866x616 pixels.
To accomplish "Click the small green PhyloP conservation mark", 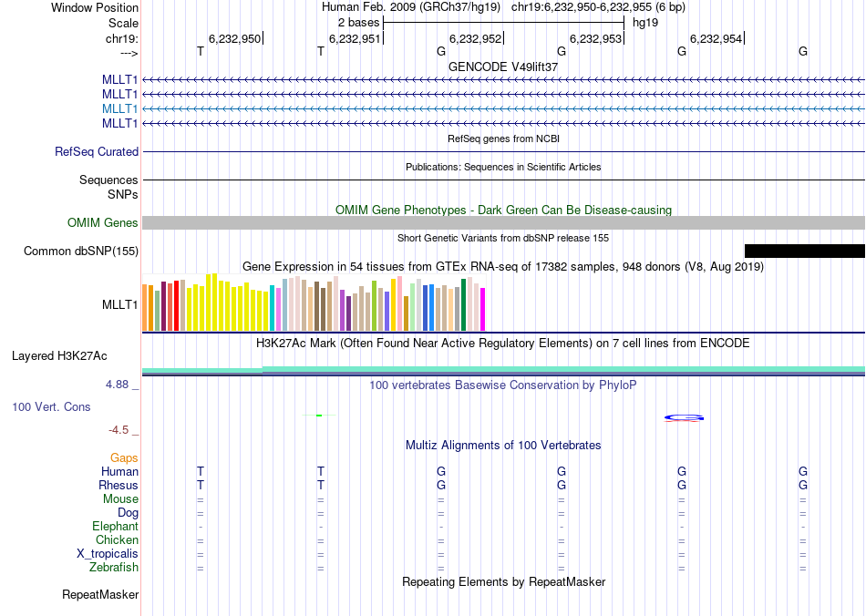I will pyautogui.click(x=319, y=416).
